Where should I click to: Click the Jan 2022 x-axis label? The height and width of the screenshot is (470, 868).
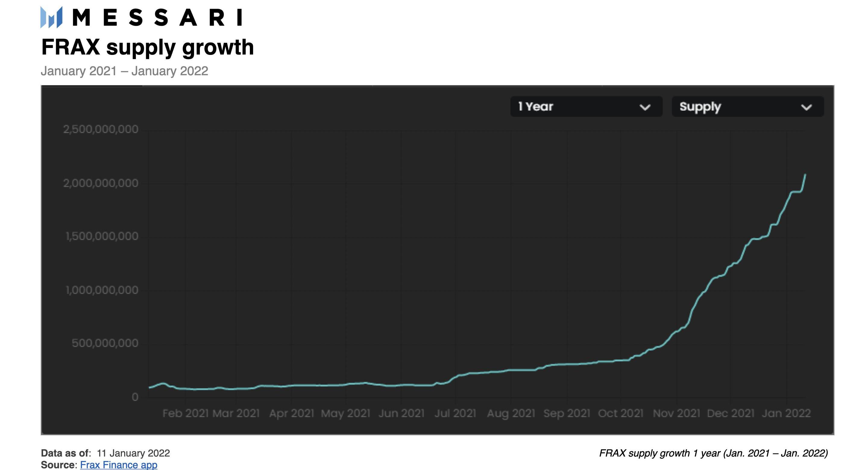[786, 413]
